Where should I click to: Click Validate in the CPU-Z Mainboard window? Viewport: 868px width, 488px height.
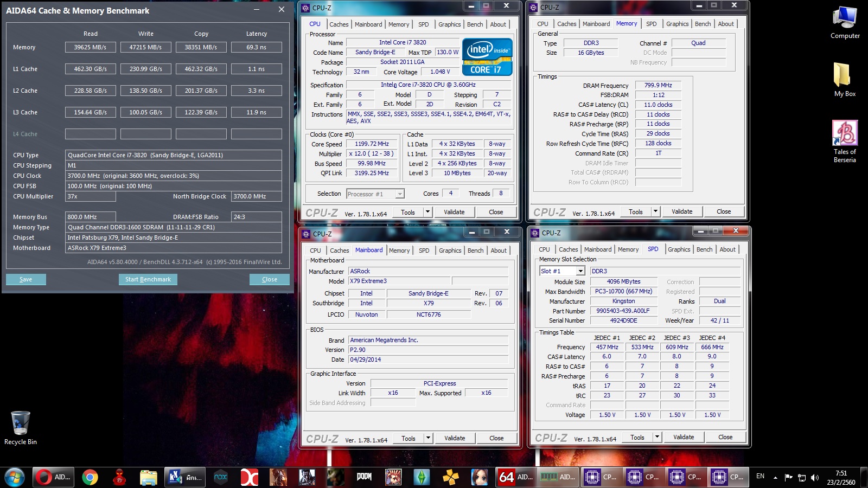455,438
